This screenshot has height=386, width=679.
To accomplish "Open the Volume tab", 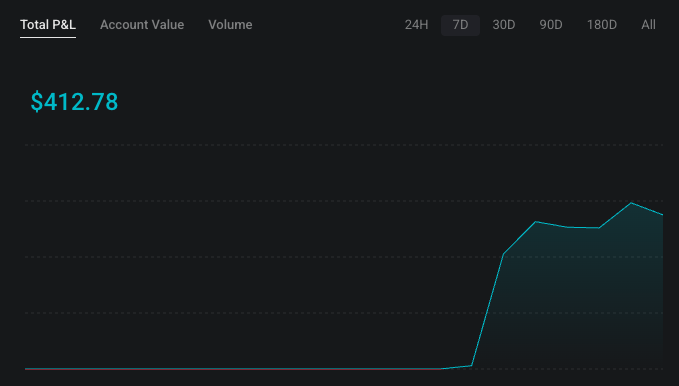I will pyautogui.click(x=230, y=25).
